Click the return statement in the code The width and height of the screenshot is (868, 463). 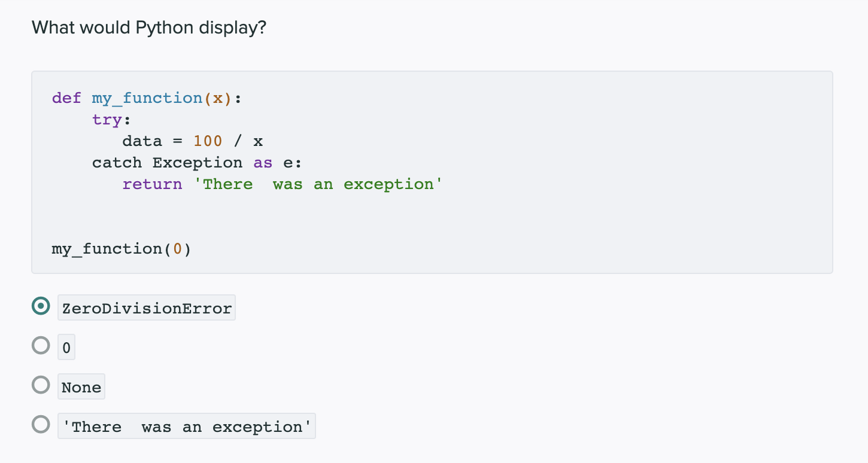[152, 184]
